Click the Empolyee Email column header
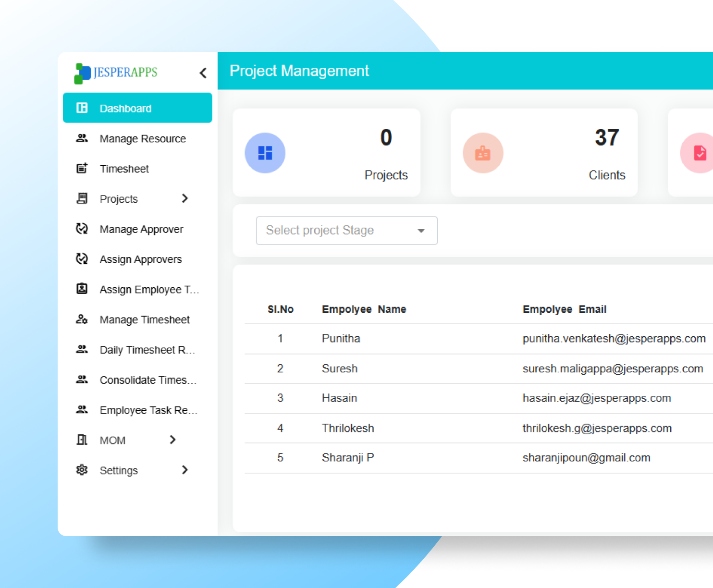The width and height of the screenshot is (713, 588). click(565, 309)
